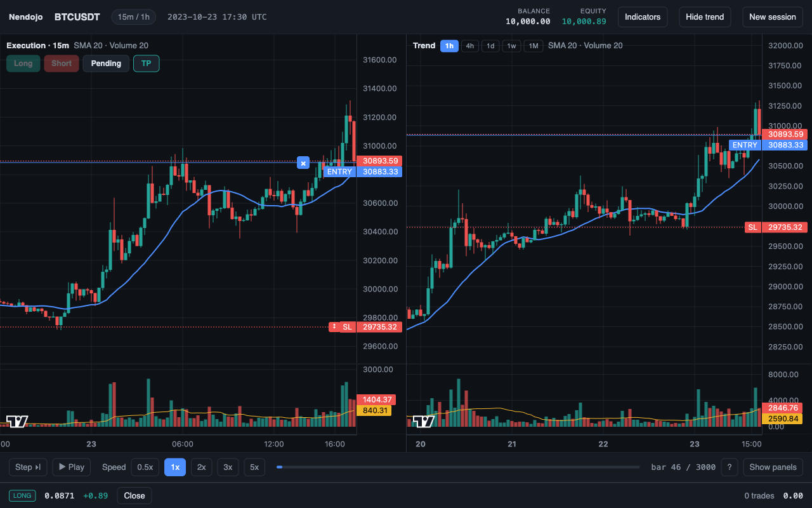
Task: Open the Indicators menu
Action: tap(643, 17)
